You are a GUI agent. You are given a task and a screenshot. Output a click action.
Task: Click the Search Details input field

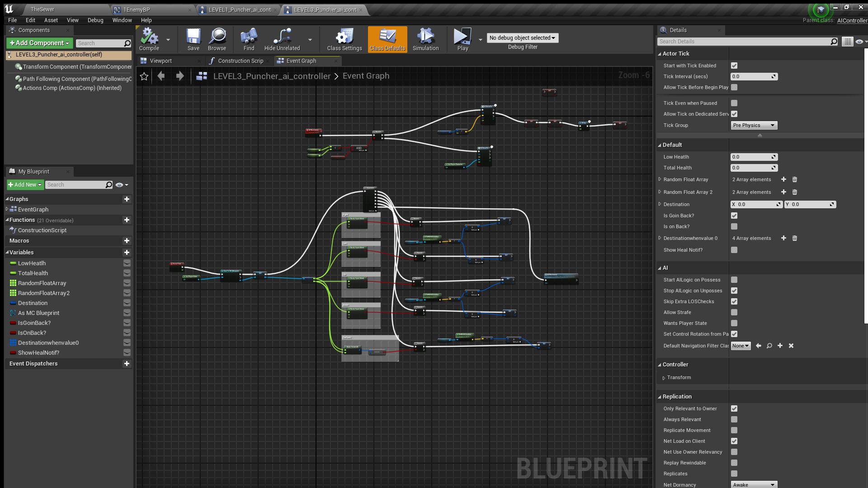(x=744, y=42)
